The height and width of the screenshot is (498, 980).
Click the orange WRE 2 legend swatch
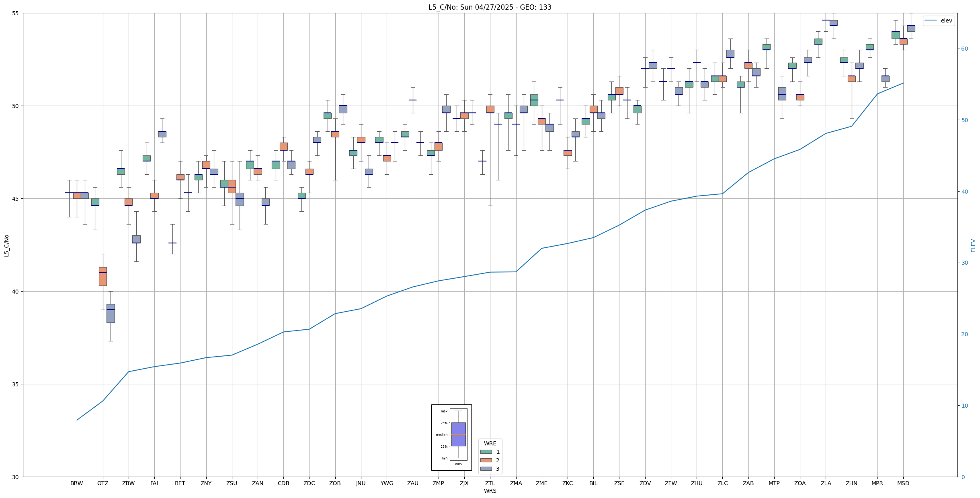(x=486, y=460)
